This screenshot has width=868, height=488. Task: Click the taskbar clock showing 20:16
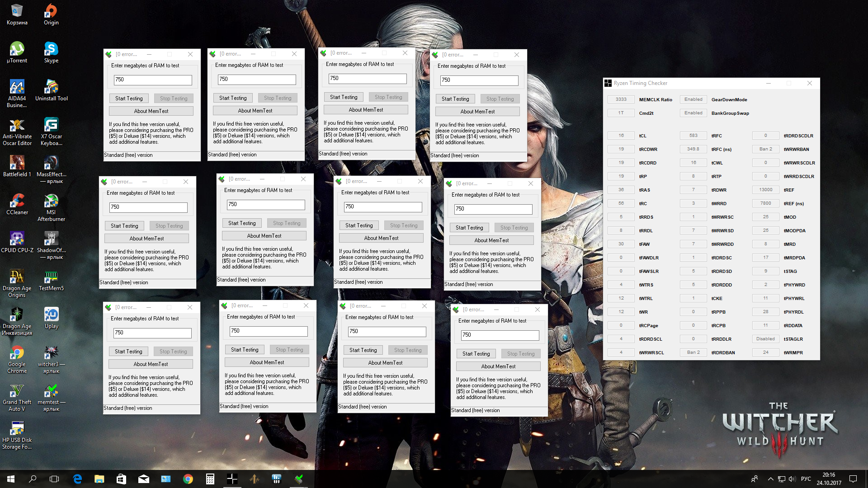tap(829, 479)
